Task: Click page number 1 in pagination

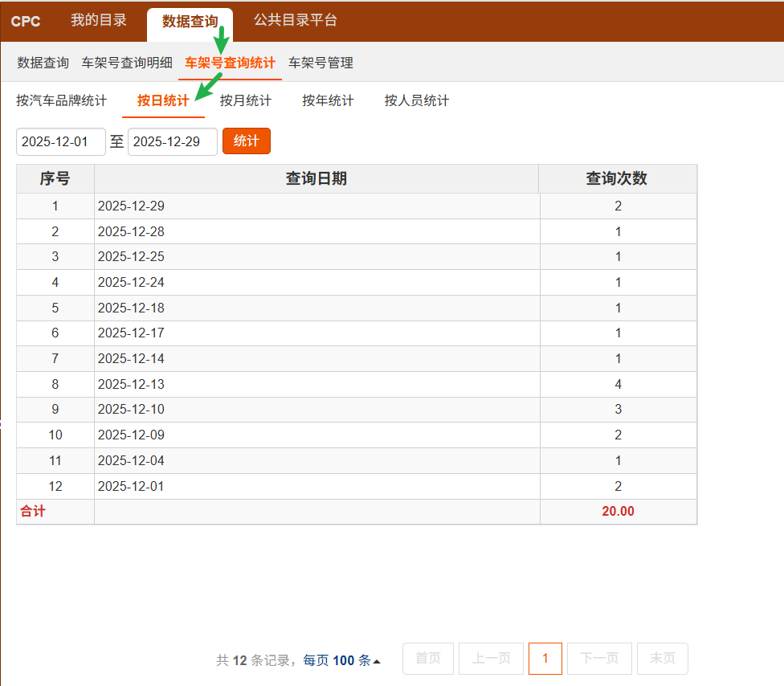Action: (x=545, y=659)
